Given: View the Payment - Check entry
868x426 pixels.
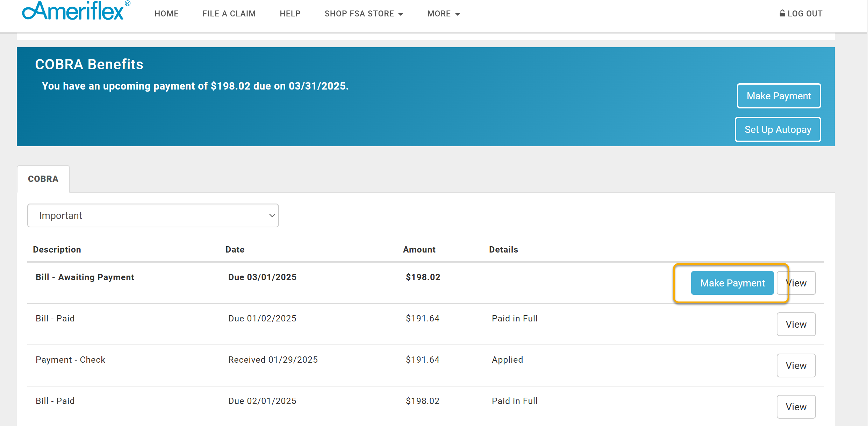Looking at the screenshot, I should coord(796,365).
